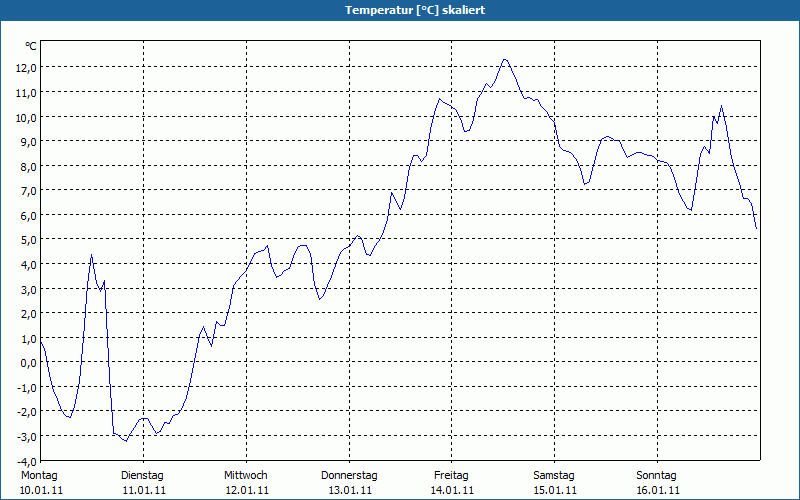The height and width of the screenshot is (500, 800).
Task: Click the 12,0 axis value
Action: (x=26, y=68)
